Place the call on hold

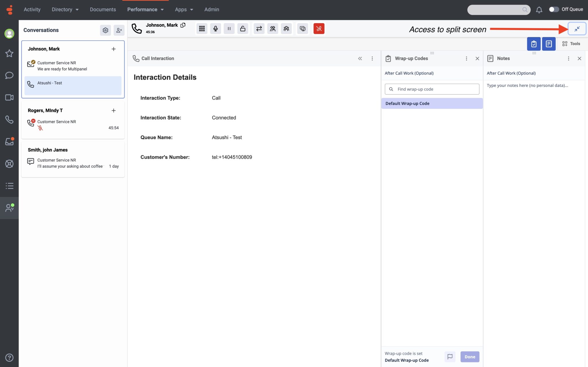pos(229,28)
